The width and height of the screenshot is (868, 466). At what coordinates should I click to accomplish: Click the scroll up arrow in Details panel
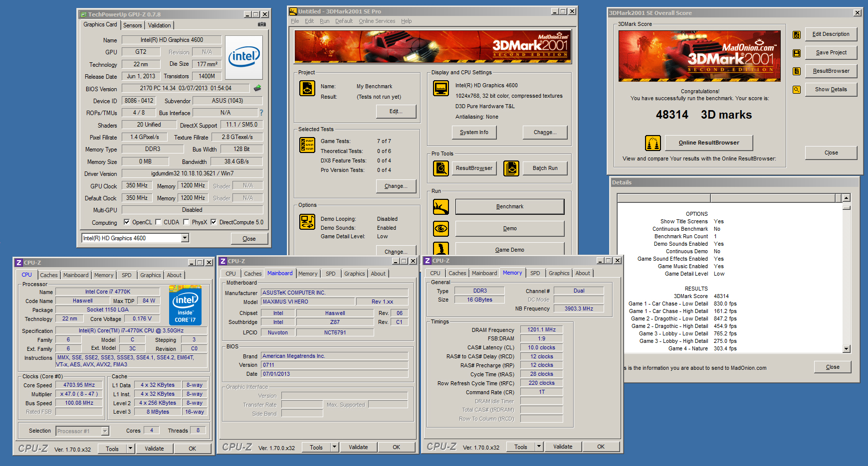click(x=847, y=198)
